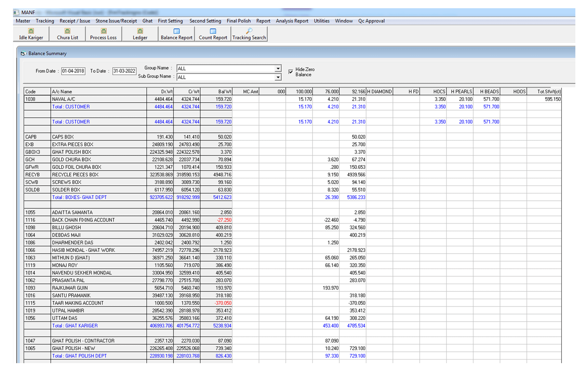The width and height of the screenshot is (588, 371).
Task: Click the Code column header
Action: coord(37,92)
